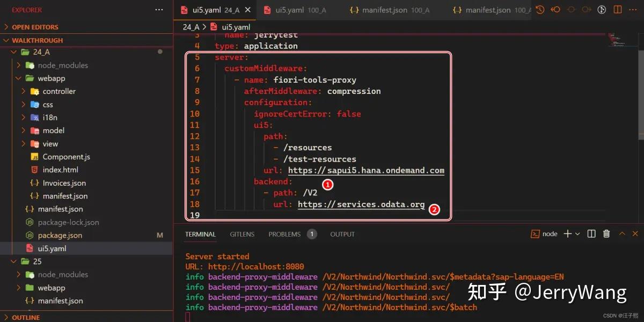Click the ignoreCertError false value
The height and width of the screenshot is (322, 644).
pos(349,114)
